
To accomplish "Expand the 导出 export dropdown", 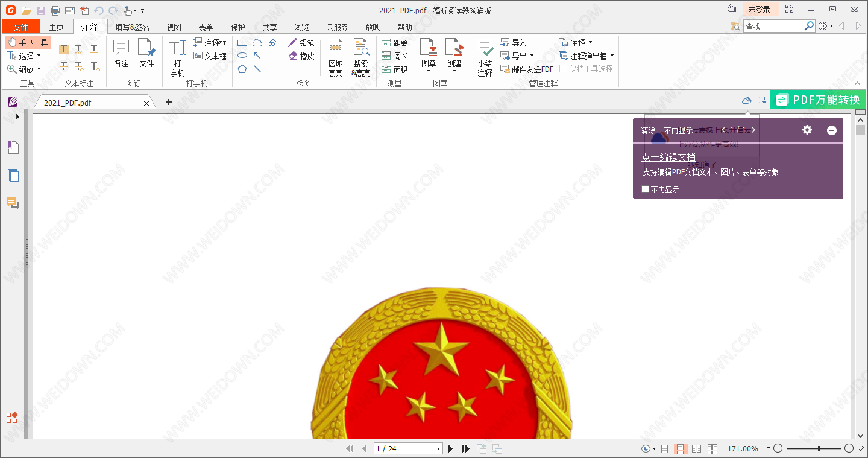I will click(x=532, y=56).
